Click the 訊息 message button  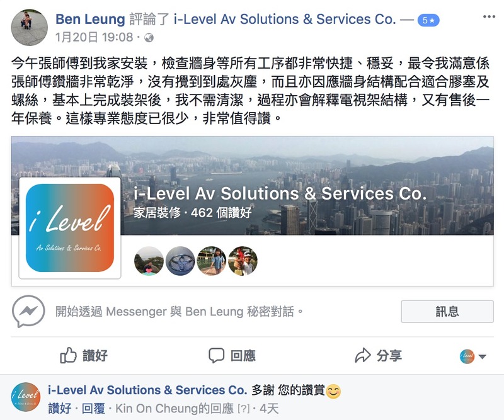(447, 312)
